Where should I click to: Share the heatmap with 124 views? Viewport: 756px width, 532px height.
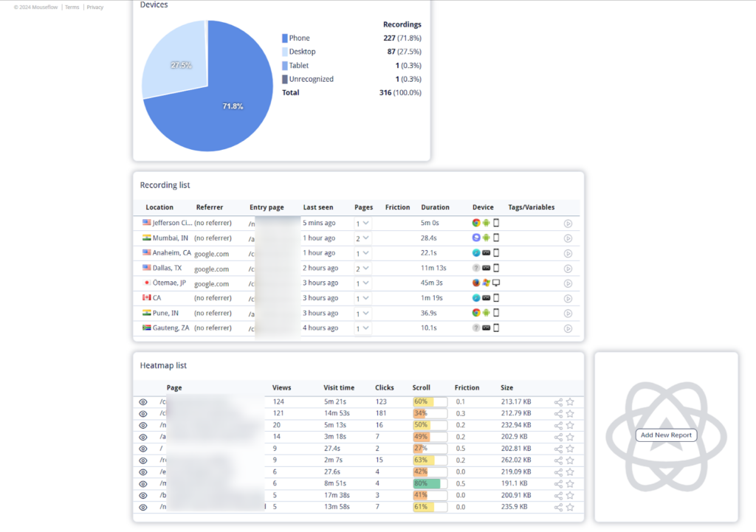pyautogui.click(x=558, y=402)
